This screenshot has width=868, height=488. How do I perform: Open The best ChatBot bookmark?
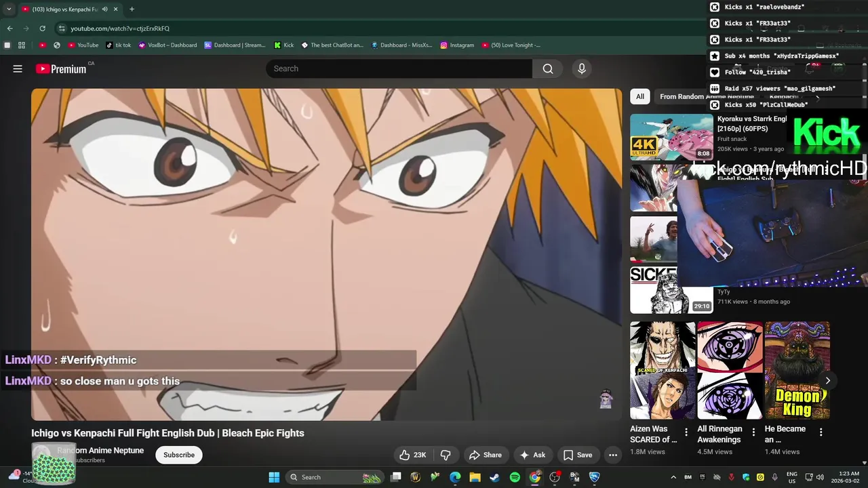332,45
